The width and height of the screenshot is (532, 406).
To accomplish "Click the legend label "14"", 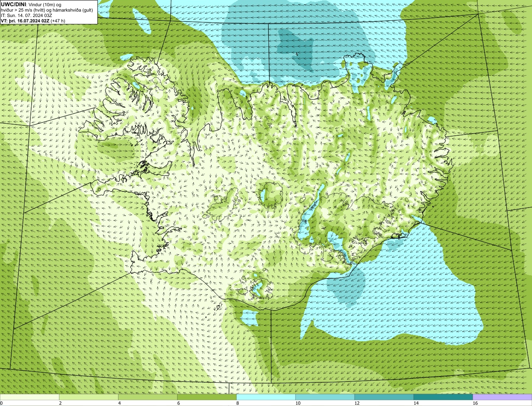I will point(416,403).
